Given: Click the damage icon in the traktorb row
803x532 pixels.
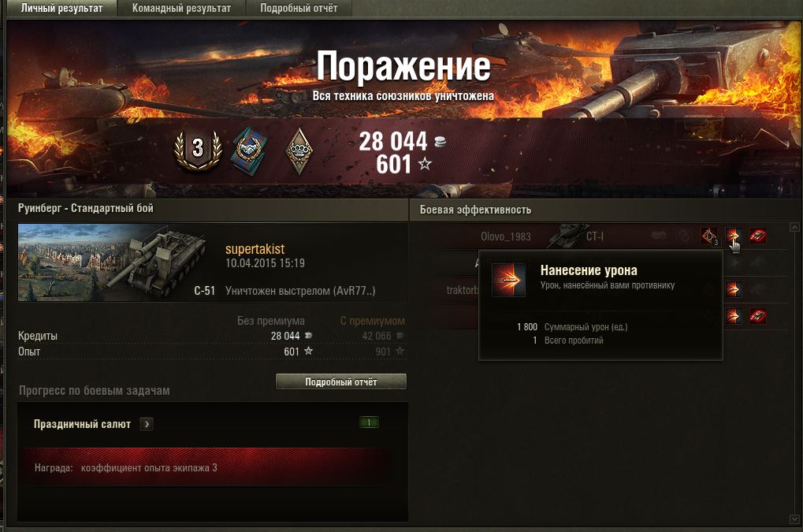Looking at the screenshot, I should [734, 289].
